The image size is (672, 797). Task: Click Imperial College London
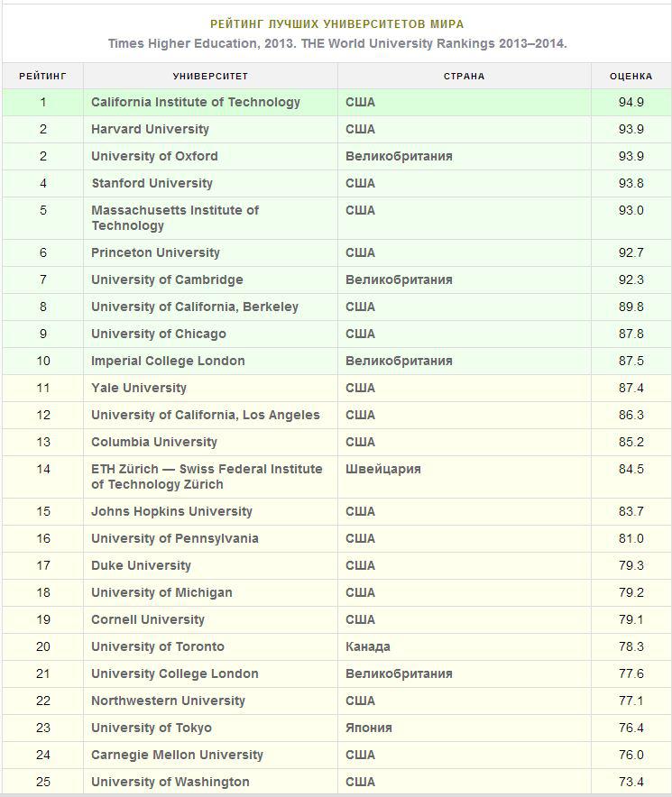coord(168,361)
